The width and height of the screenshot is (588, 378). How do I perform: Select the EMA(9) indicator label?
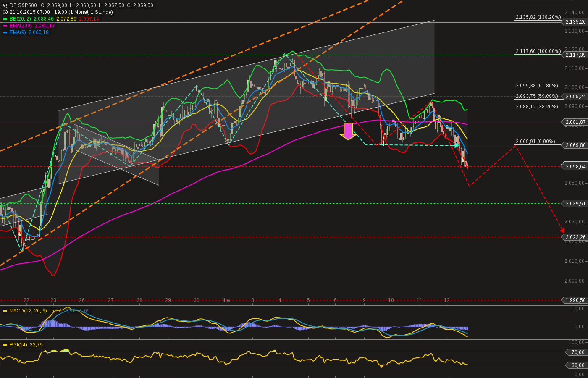(18, 32)
